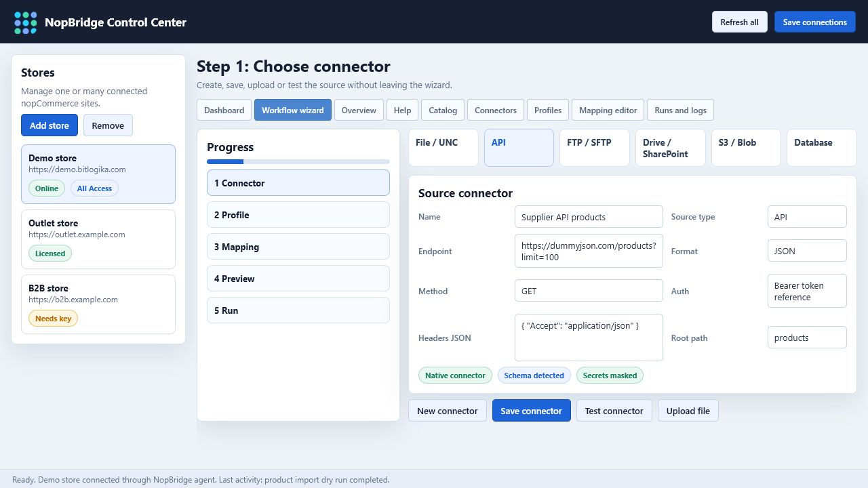The width and height of the screenshot is (868, 488).
Task: Choose Database connector type
Action: coord(822,148)
